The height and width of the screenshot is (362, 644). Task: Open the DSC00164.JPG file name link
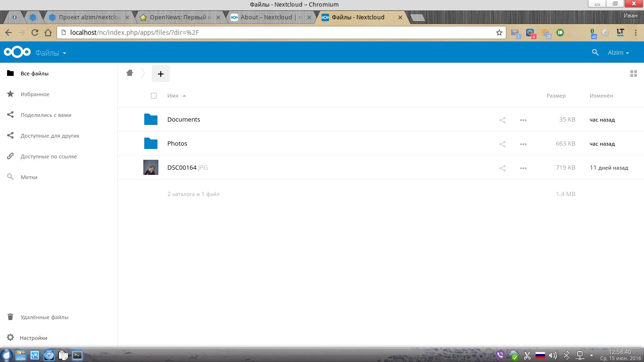[188, 168]
